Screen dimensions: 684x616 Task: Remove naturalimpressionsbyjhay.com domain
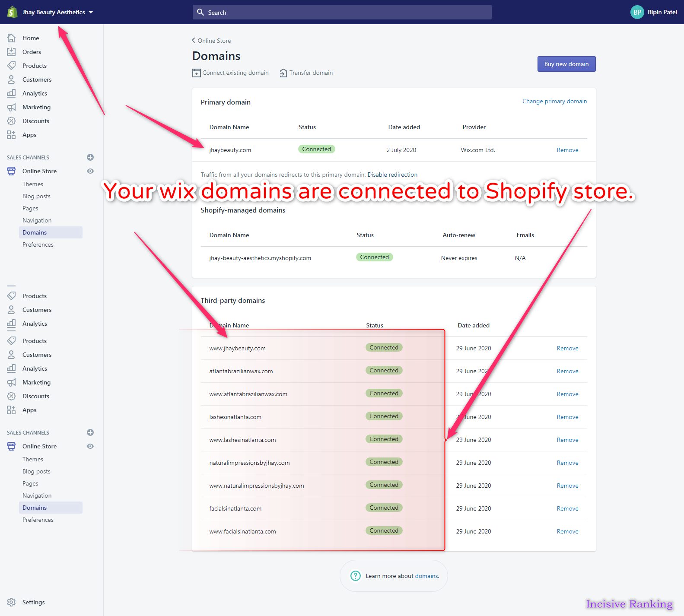(x=567, y=463)
